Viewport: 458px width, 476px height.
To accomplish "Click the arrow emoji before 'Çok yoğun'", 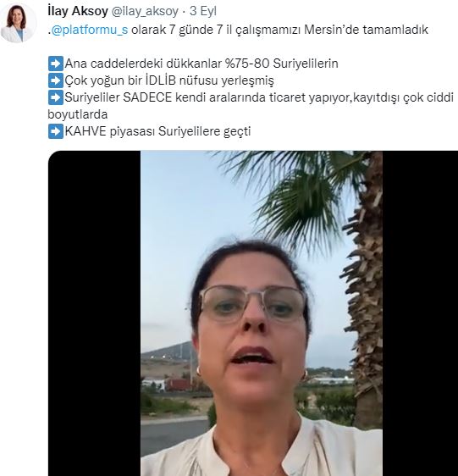I will [x=56, y=80].
